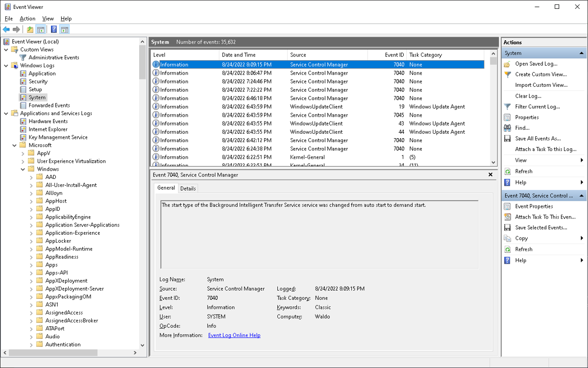Select Create Custom View in Actions pane
Image resolution: width=588 pixels, height=368 pixels.
(537, 74)
